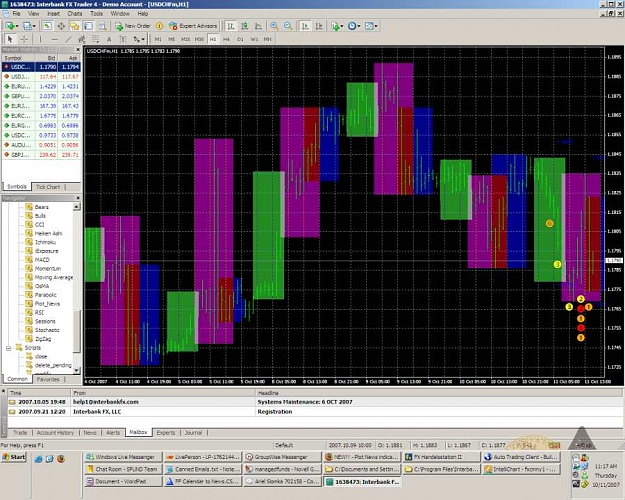Switch chart to Line Chart display
Image resolution: width=625 pixels, height=500 pixels.
(258, 26)
